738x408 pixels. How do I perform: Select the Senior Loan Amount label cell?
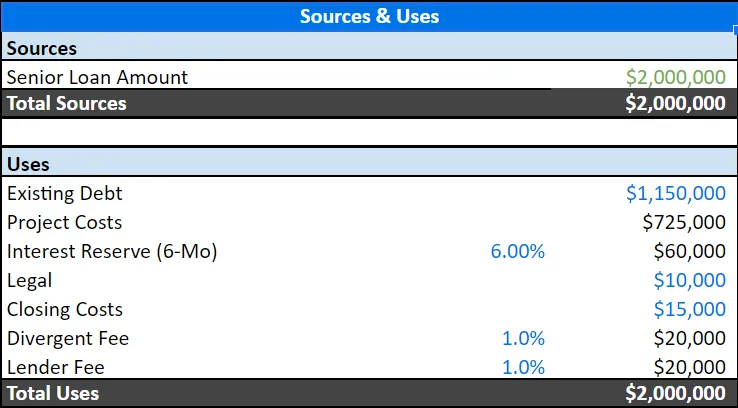(x=97, y=76)
